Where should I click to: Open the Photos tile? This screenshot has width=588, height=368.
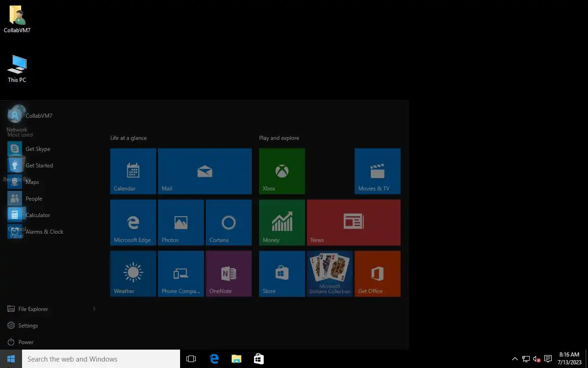[181, 223]
